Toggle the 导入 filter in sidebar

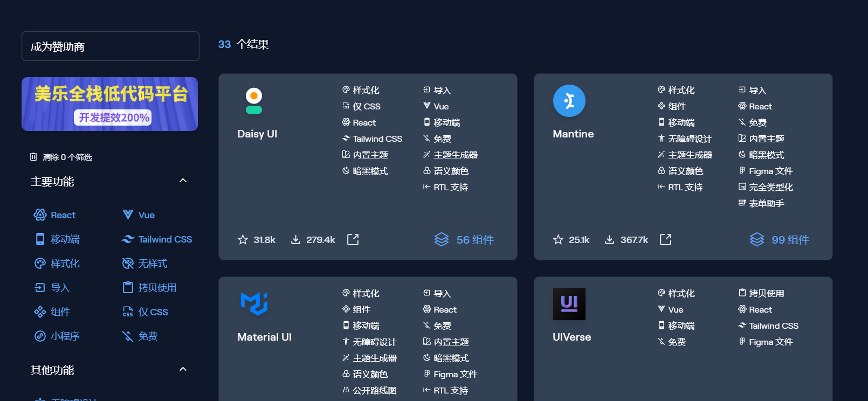[x=52, y=288]
